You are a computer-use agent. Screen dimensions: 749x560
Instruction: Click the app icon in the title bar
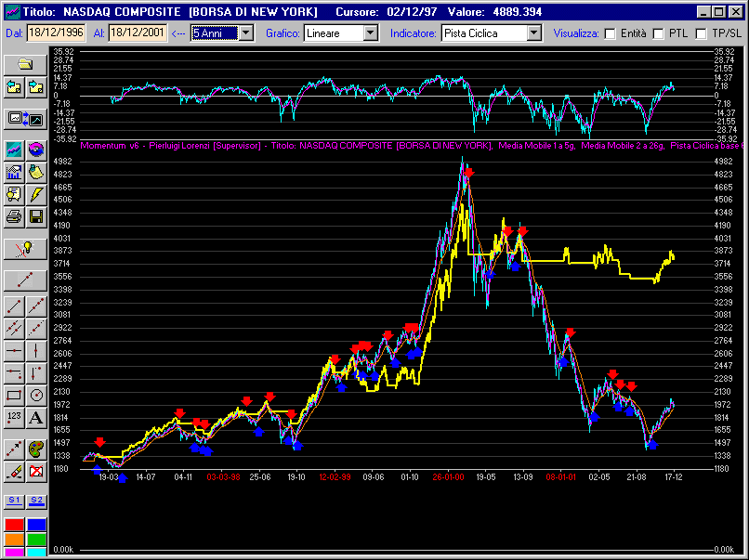12,12
